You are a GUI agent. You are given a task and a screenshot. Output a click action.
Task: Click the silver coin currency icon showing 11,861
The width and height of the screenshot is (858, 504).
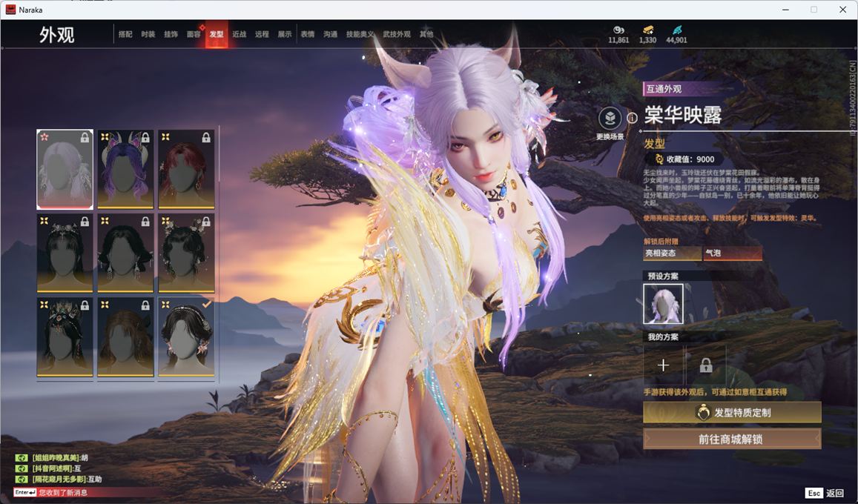619,30
